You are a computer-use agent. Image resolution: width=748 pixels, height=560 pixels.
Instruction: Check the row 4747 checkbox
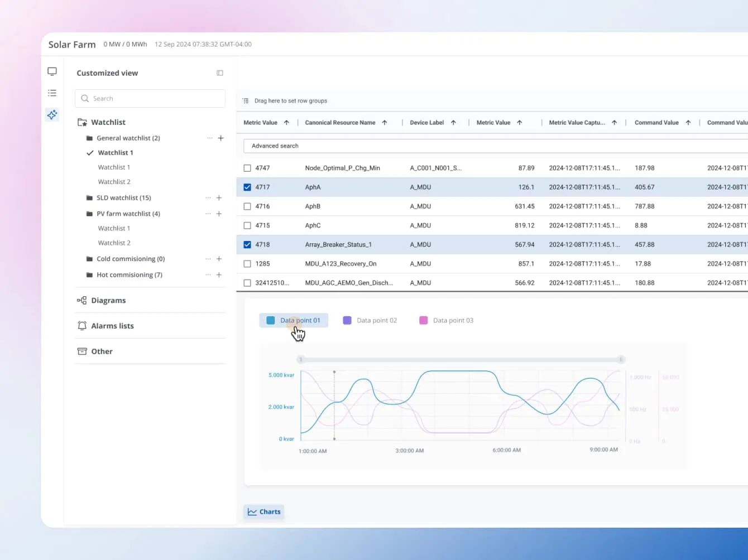[247, 168]
